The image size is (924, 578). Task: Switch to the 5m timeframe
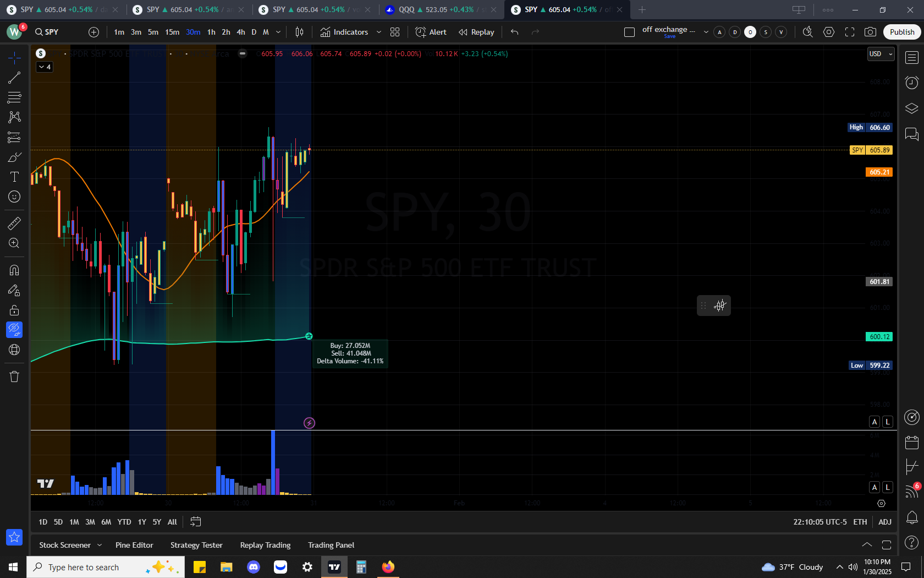153,32
